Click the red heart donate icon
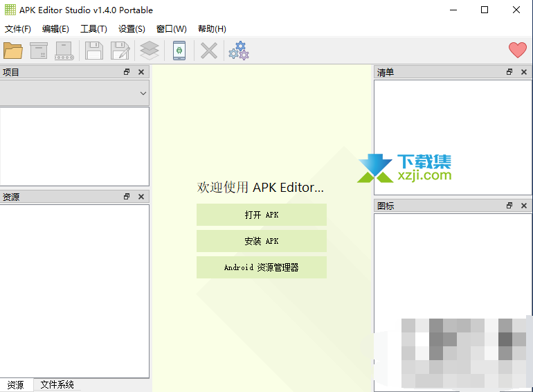Viewport: 533px width, 392px height. pyautogui.click(x=517, y=50)
